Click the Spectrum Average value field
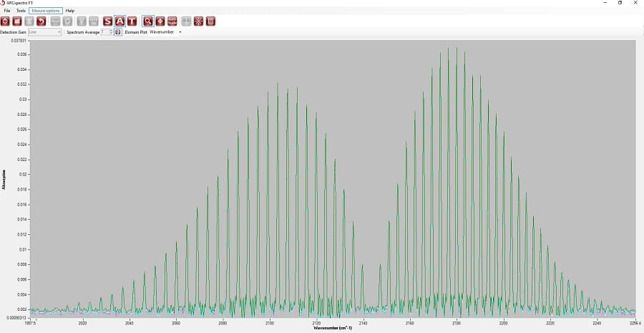This screenshot has height=333, width=644. pyautogui.click(x=104, y=32)
